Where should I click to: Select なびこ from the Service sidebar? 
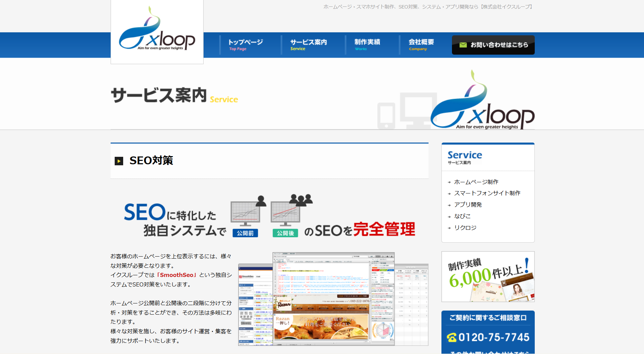point(462,216)
